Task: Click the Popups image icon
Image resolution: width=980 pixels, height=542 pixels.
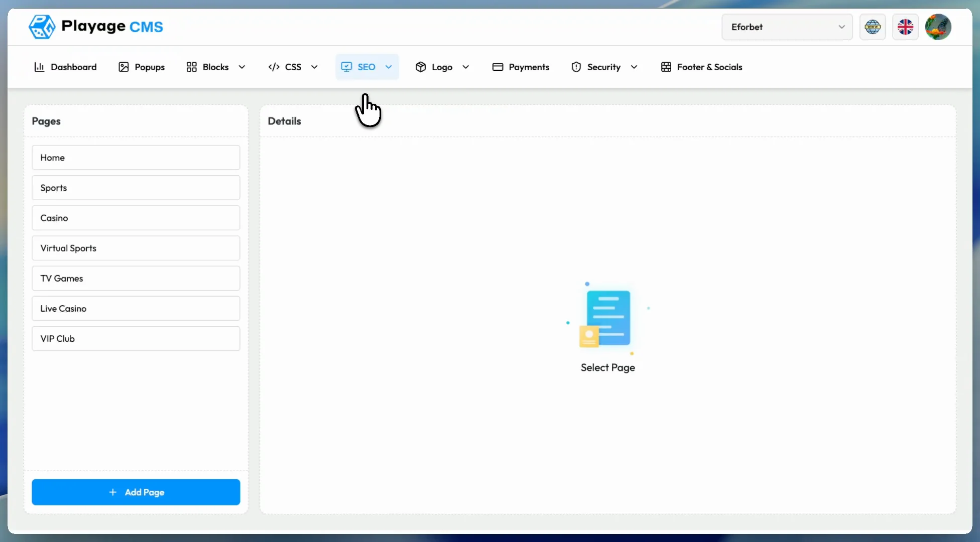Action: [x=124, y=67]
